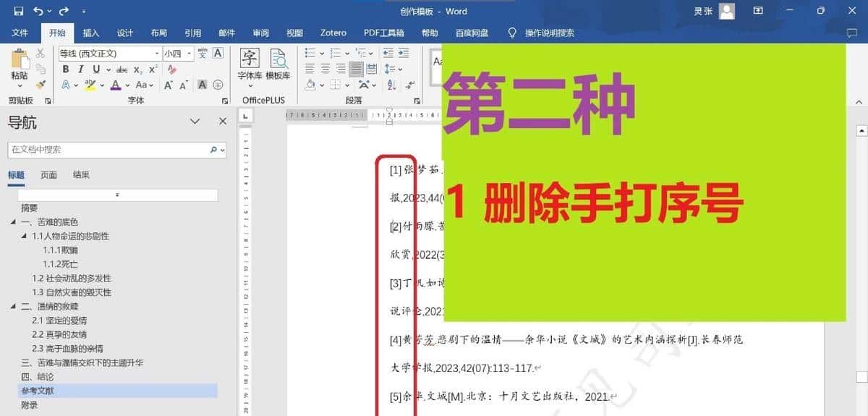Toggle subscript formatting
Viewport: 868px width, 416px height.
[137, 69]
